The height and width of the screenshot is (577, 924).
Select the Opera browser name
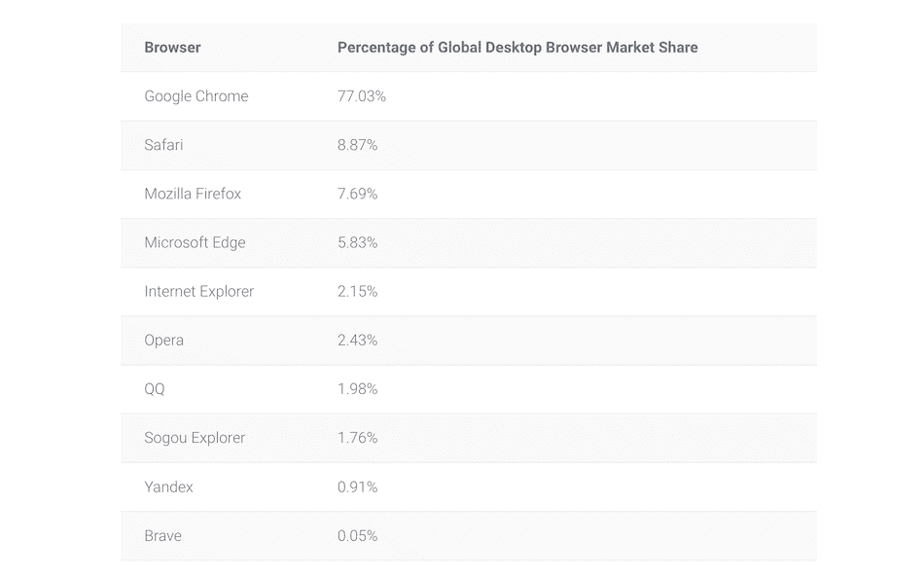pyautogui.click(x=163, y=340)
